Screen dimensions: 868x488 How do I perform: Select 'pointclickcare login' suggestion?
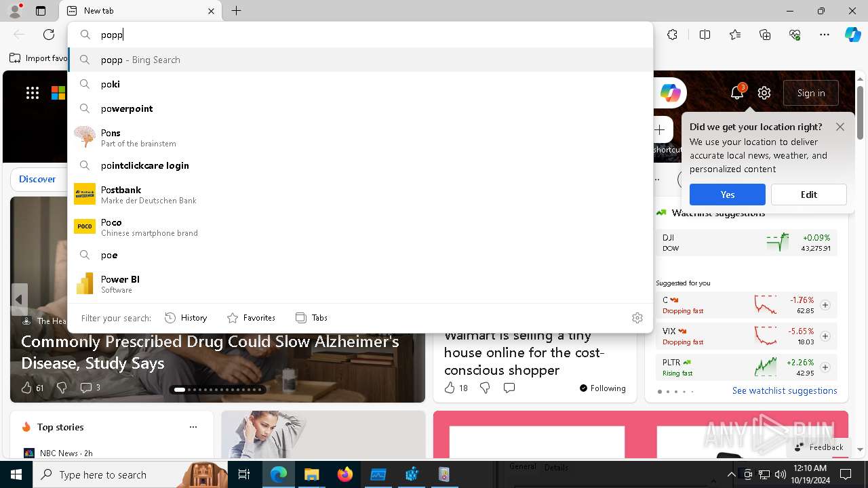click(360, 165)
